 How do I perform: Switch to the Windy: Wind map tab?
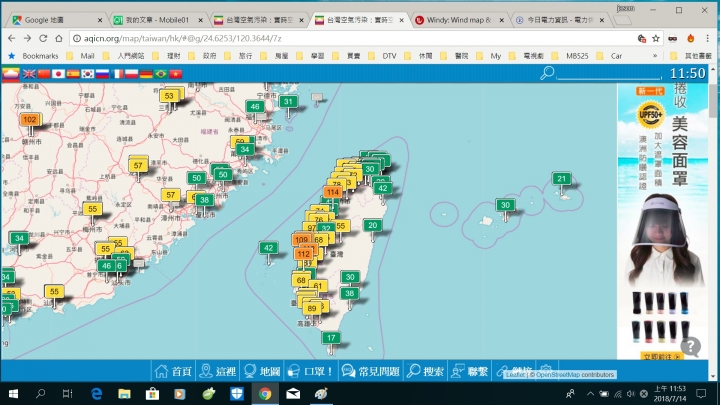point(459,20)
